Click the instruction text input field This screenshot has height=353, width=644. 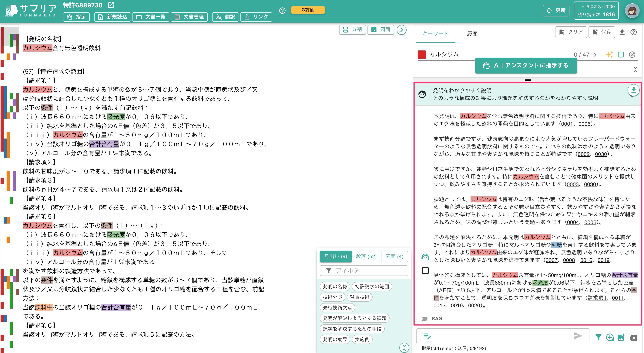click(x=502, y=336)
